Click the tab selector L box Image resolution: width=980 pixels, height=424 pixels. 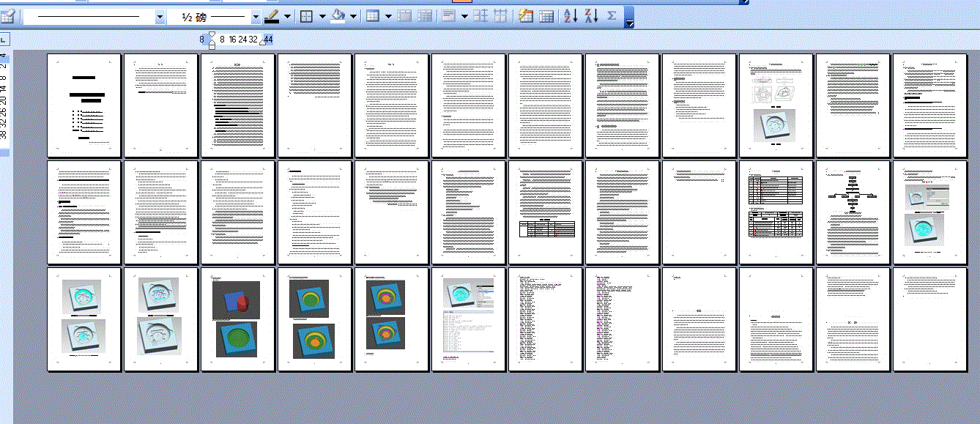pos(4,39)
